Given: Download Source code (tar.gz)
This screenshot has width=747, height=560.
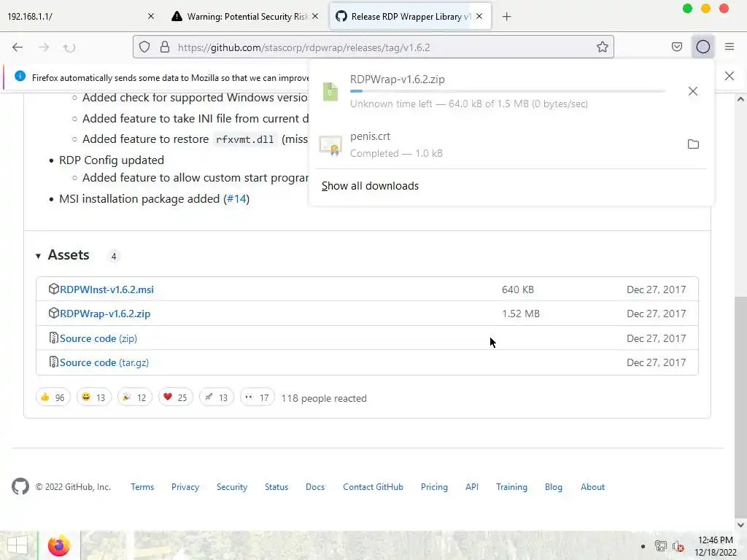Looking at the screenshot, I should click(x=104, y=363).
